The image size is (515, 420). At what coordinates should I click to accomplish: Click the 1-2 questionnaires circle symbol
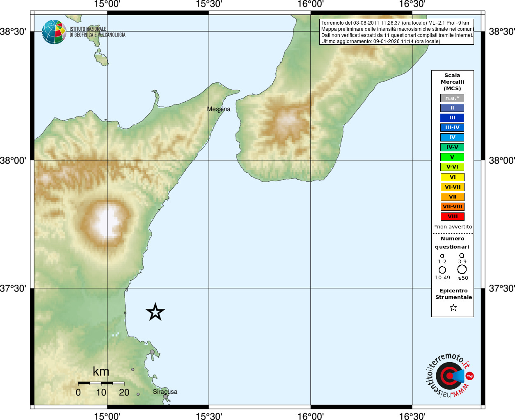click(442, 256)
